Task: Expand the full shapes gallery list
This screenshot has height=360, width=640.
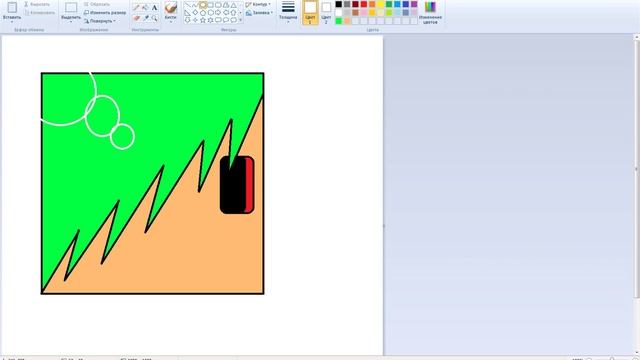Action: pyautogui.click(x=240, y=20)
